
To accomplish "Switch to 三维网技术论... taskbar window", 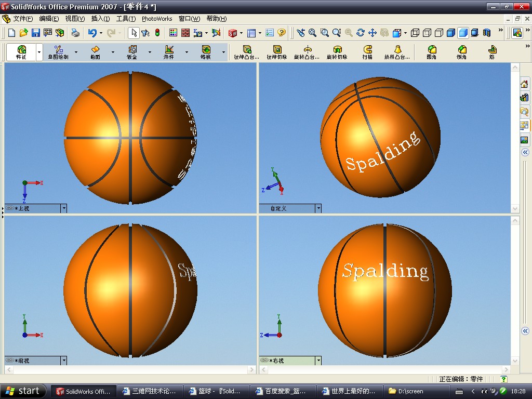I will 150,391.
